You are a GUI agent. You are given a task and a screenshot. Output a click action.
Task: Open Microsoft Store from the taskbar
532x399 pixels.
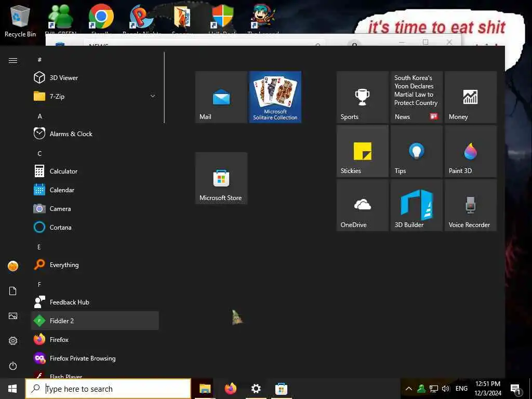(281, 389)
